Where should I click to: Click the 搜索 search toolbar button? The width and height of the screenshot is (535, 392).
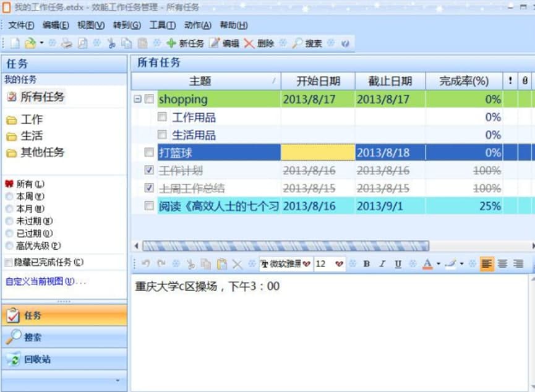point(307,43)
